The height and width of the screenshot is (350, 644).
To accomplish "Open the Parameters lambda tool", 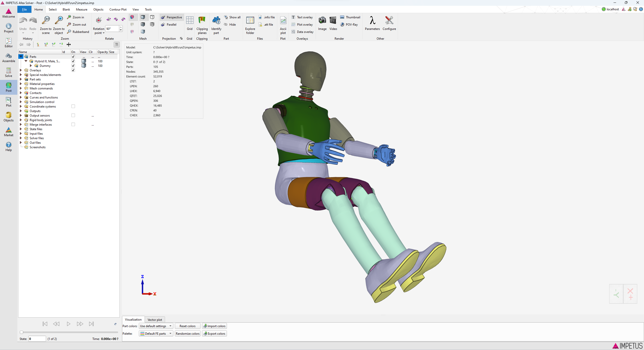I will click(372, 23).
